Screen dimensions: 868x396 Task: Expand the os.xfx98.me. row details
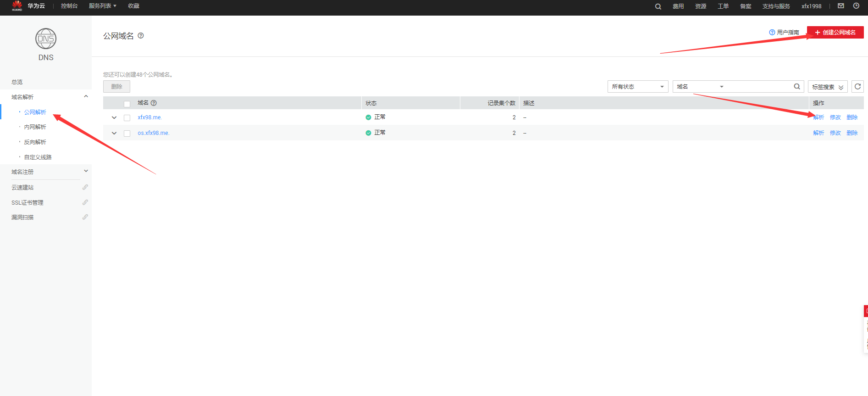tap(114, 133)
